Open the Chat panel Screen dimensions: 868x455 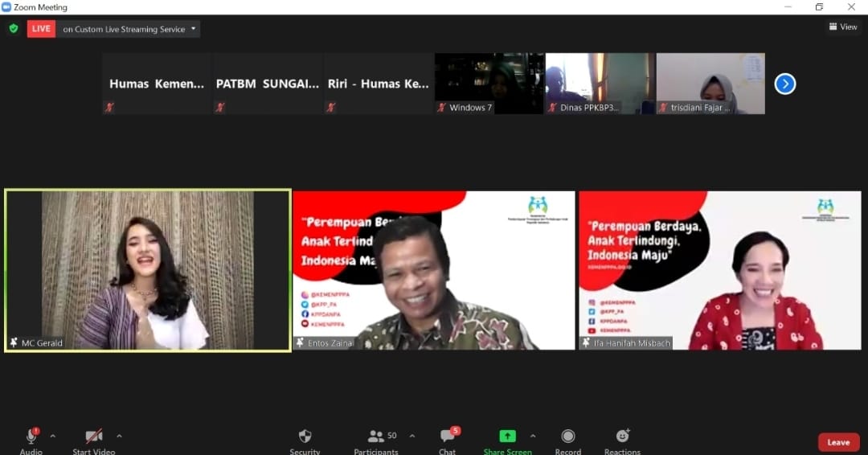448,441
